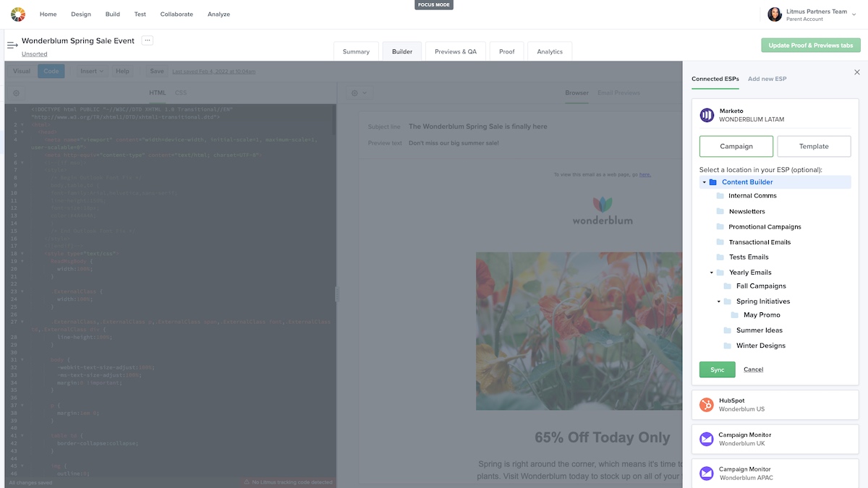Click the Fall Campaigns folder icon
This screenshot has height=488, width=868.
point(728,286)
